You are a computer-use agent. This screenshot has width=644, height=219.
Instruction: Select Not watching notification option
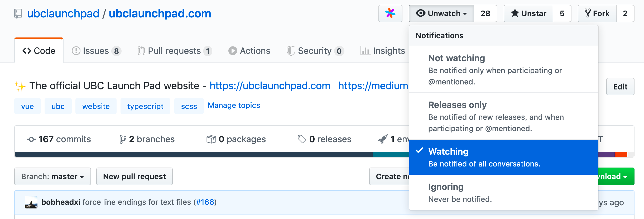pyautogui.click(x=503, y=69)
